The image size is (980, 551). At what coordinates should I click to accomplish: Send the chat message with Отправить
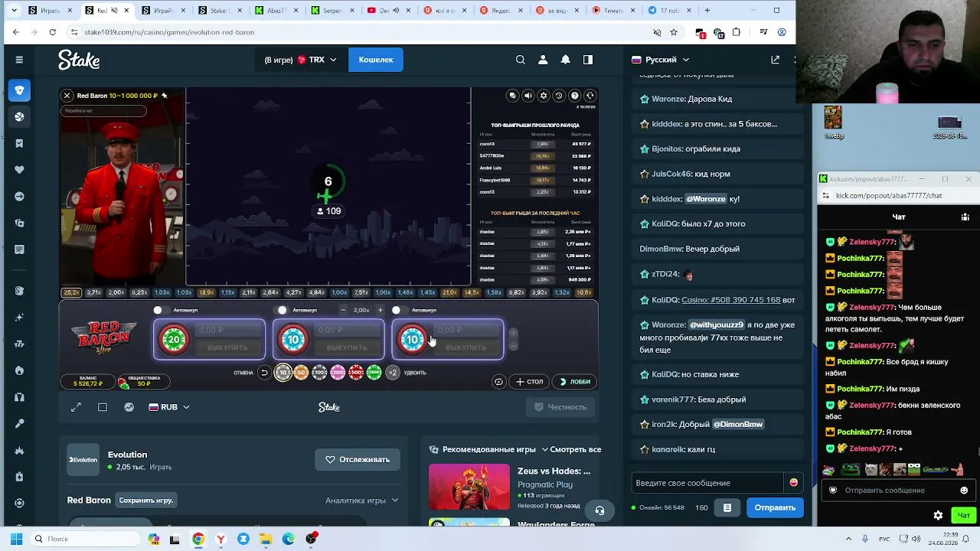click(775, 507)
